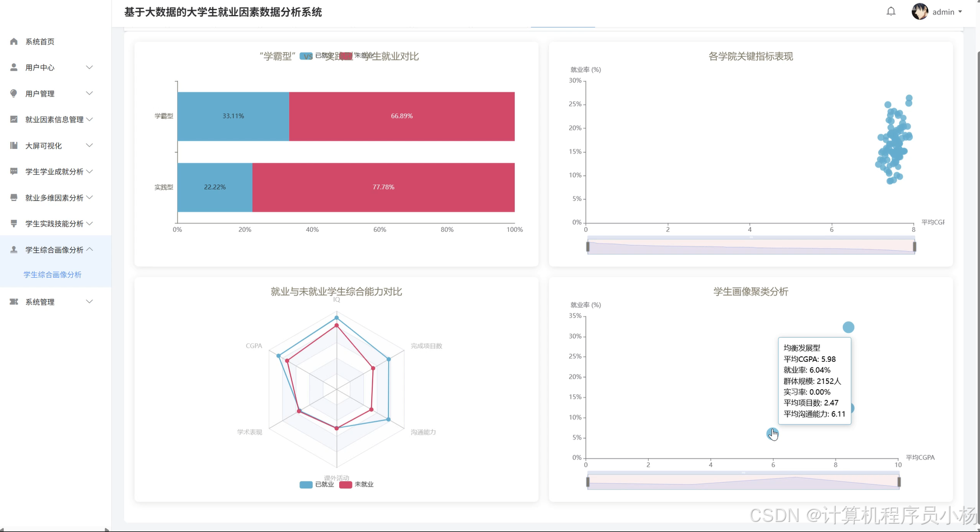This screenshot has width=980, height=532.
Task: Click the 各学院关键指标表现 chart title
Action: coord(751,57)
